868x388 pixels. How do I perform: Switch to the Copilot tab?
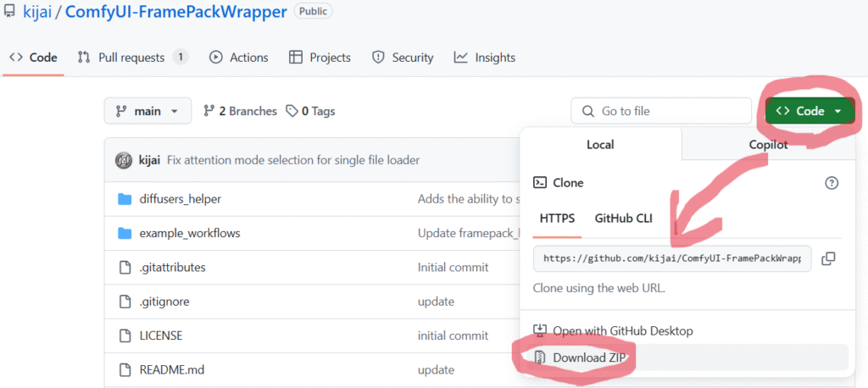768,145
